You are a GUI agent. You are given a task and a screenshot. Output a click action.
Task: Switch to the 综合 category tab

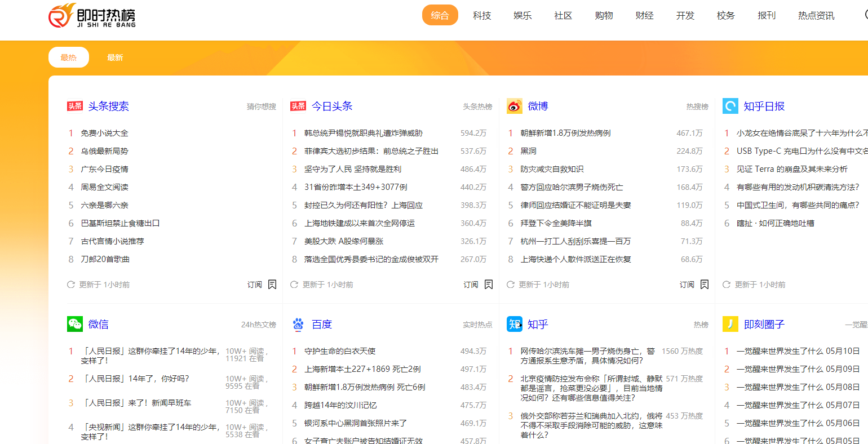coord(440,15)
